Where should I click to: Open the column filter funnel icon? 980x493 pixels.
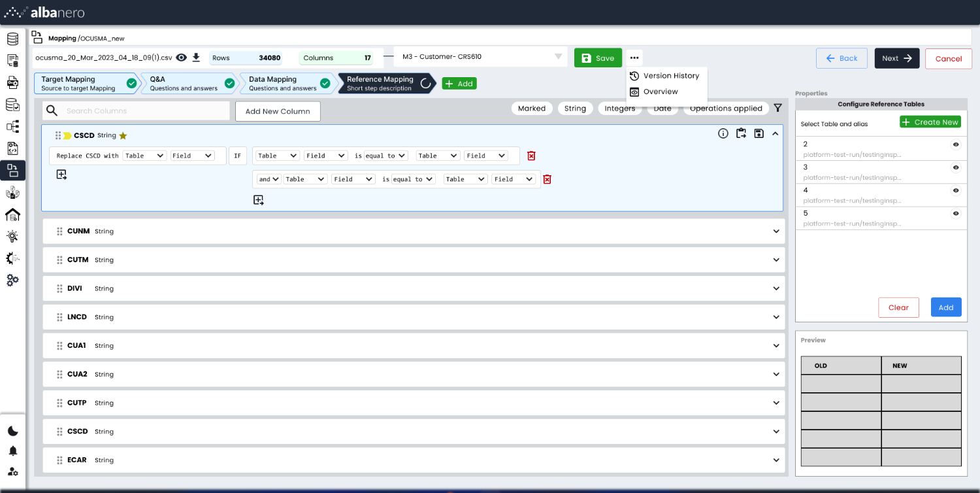coord(777,109)
